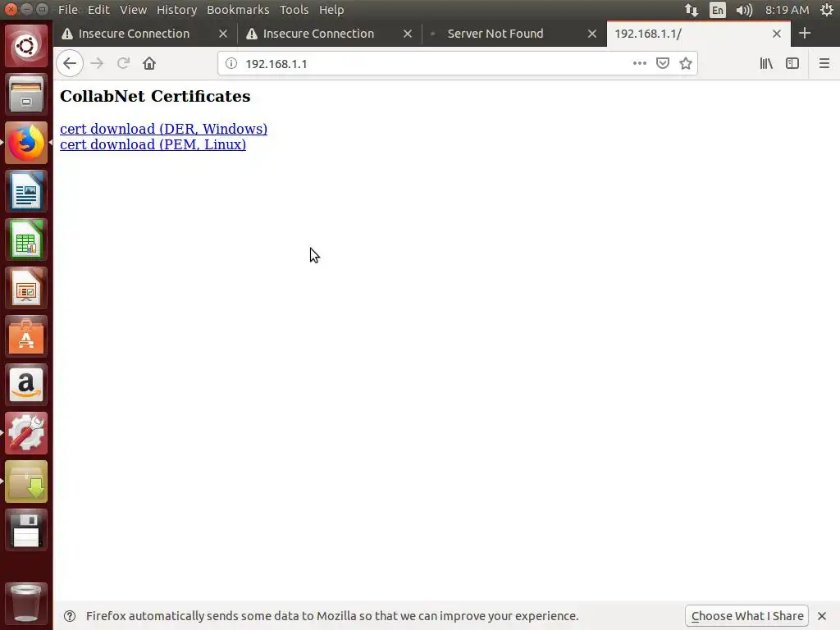840x630 pixels.
Task: Go back to the previous page
Action: pyautogui.click(x=70, y=63)
